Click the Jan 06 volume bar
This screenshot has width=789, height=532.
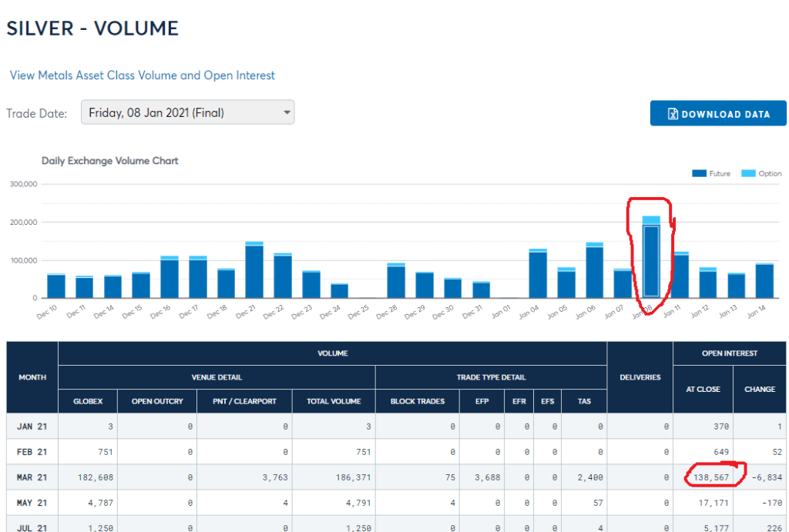594,272
